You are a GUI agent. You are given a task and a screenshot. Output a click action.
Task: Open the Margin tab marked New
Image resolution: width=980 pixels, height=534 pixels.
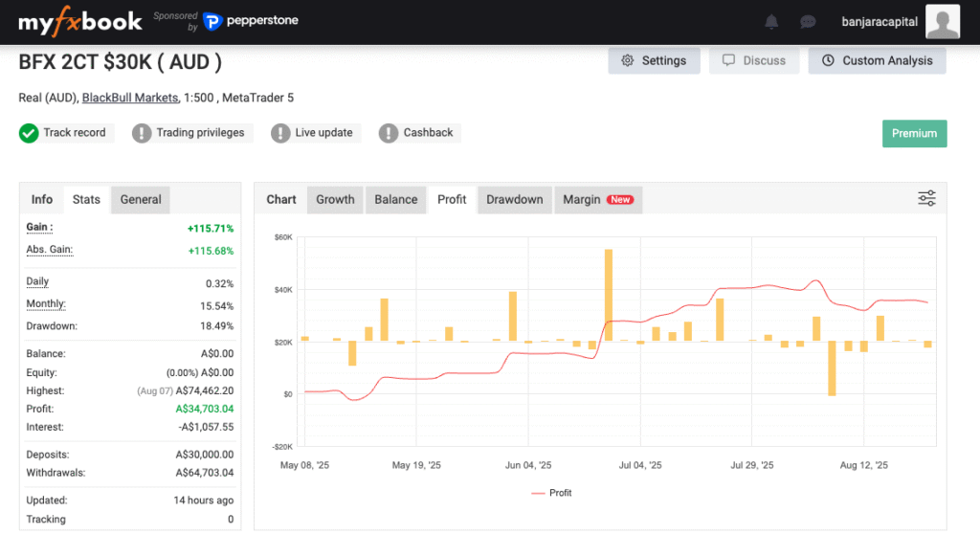[x=597, y=199]
